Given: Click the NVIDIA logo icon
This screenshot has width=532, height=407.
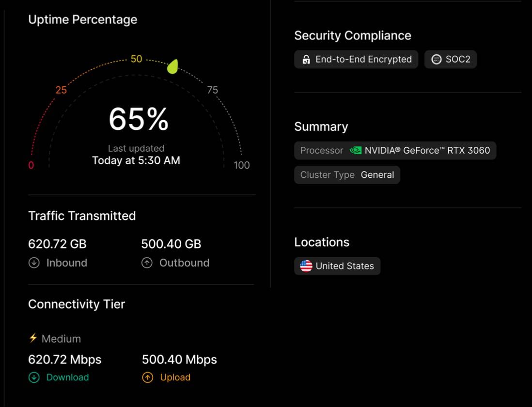Looking at the screenshot, I should pos(356,150).
